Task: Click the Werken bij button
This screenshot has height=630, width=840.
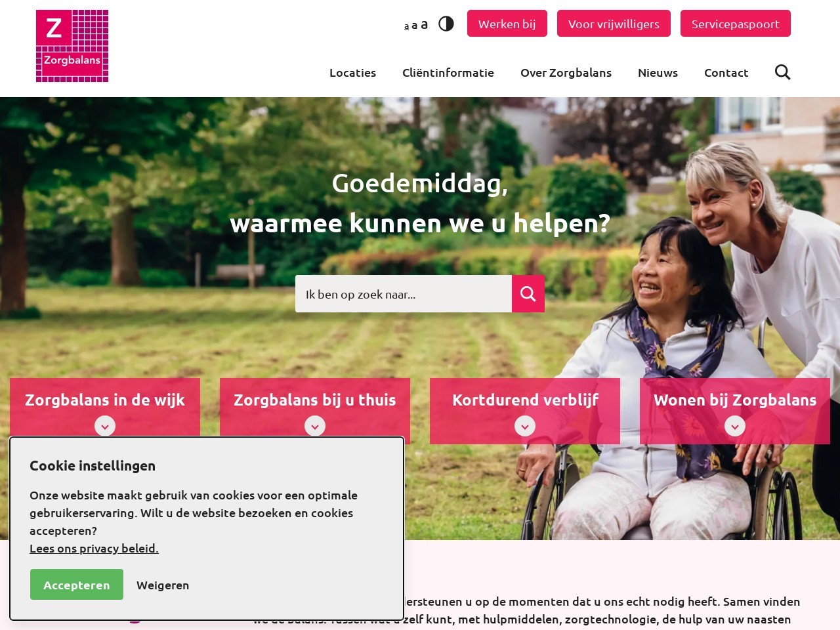Action: tap(507, 24)
